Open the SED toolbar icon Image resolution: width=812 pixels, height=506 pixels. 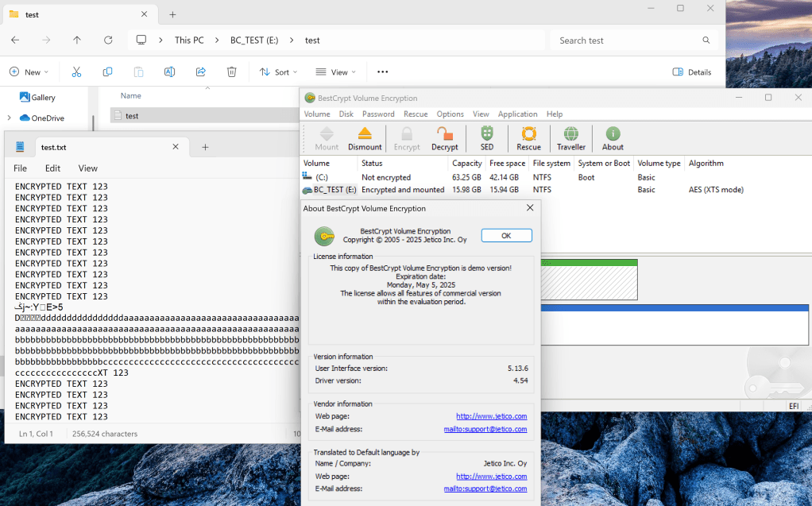coord(486,137)
